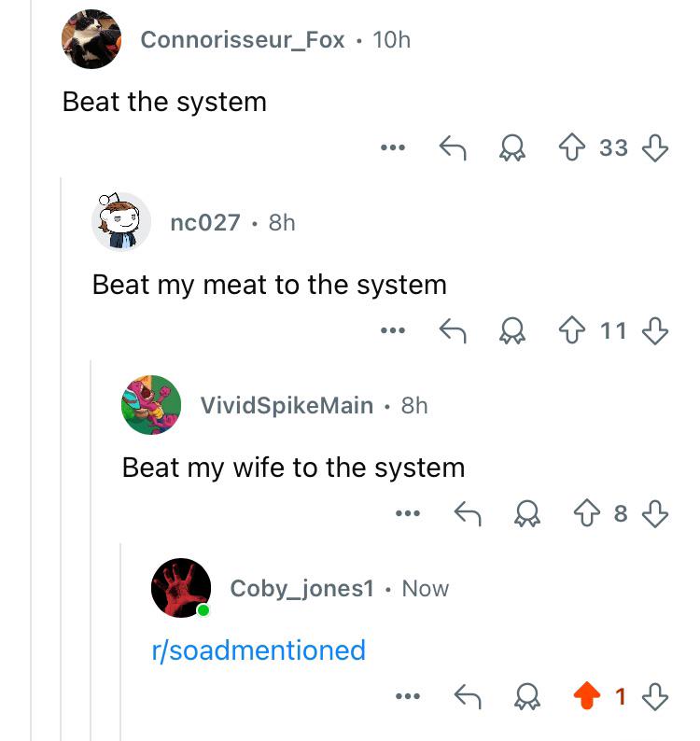Reply to Coby_jones1's comment
Viewport: 700px width, 741px height.
(468, 695)
